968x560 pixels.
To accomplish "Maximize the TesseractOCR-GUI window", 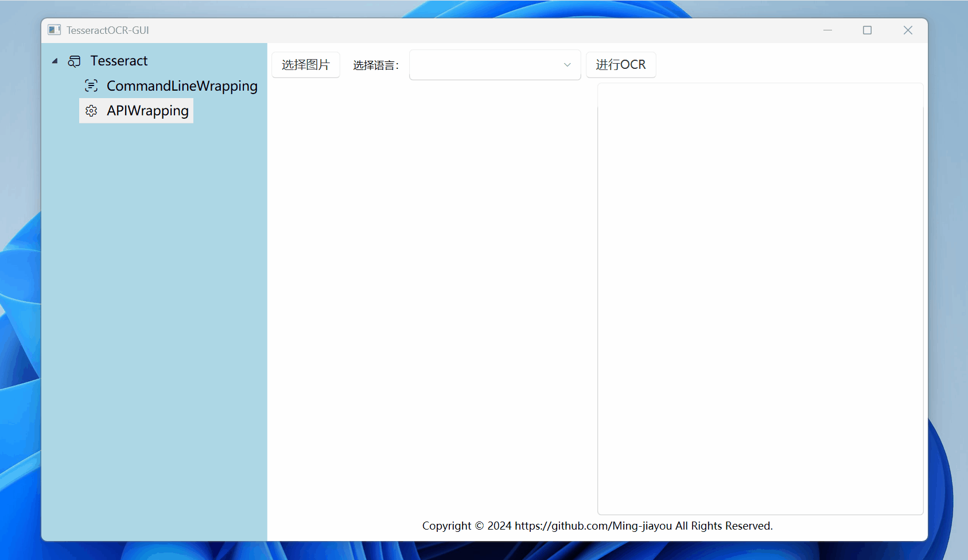I will (867, 30).
